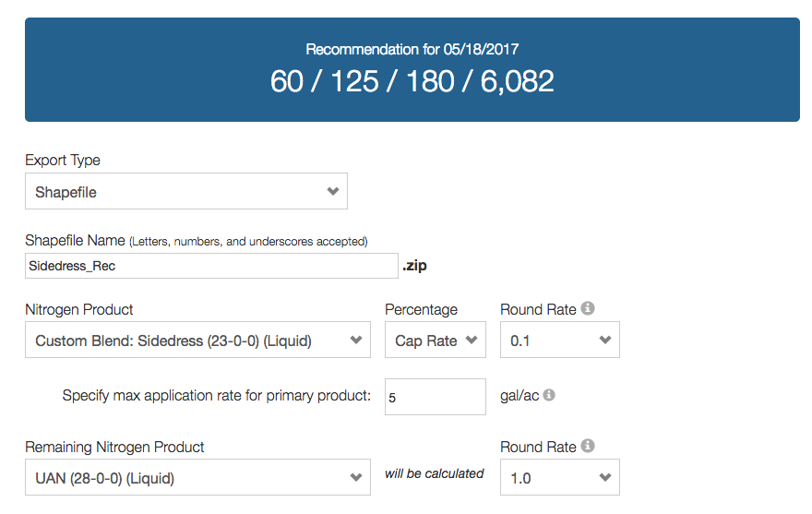Open the Export Type dropdown showing Shapefile
This screenshot has width=812, height=514.
coord(186,192)
